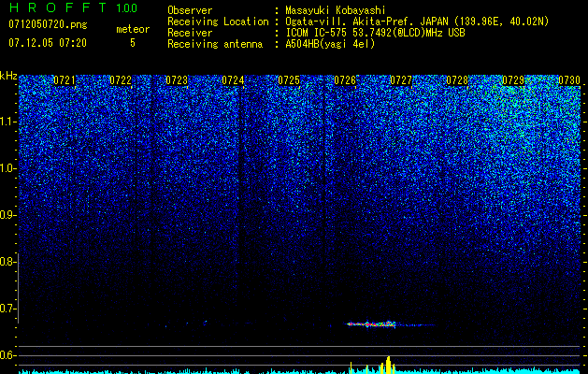The height and width of the screenshot is (374, 588).
Task: Click the Receiving Location label
Action: tap(218, 22)
